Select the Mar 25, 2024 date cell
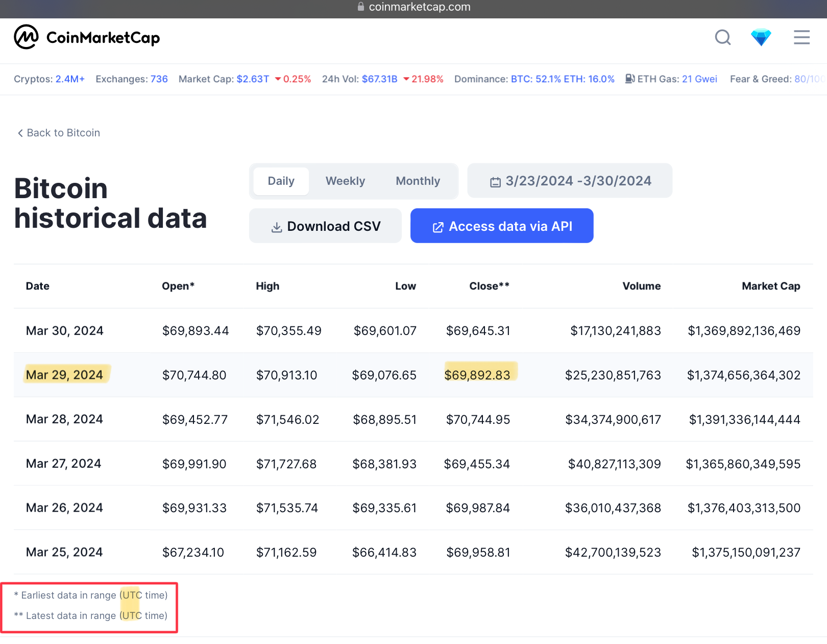Viewport: 827px width, 644px height. tap(64, 552)
